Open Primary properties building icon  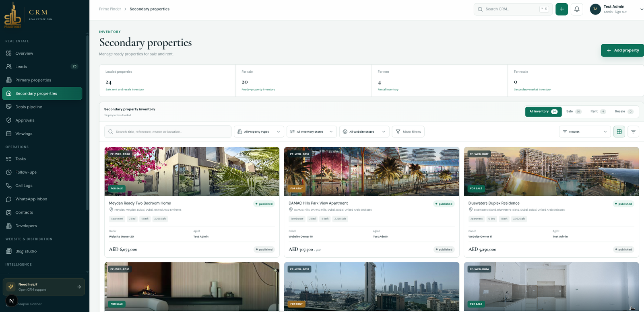coord(9,80)
